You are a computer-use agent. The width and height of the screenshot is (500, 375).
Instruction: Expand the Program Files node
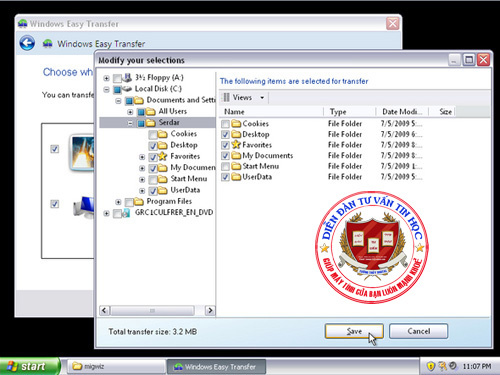[x=118, y=202]
